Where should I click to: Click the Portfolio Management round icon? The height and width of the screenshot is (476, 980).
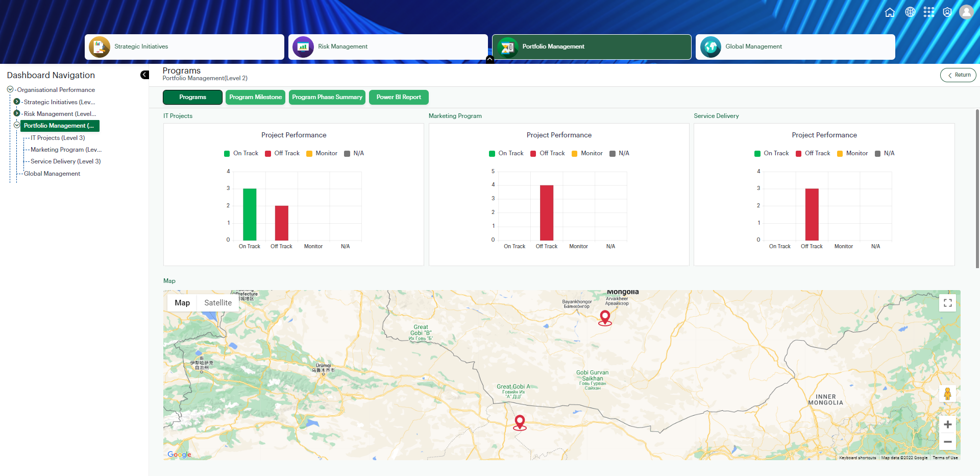tap(507, 47)
